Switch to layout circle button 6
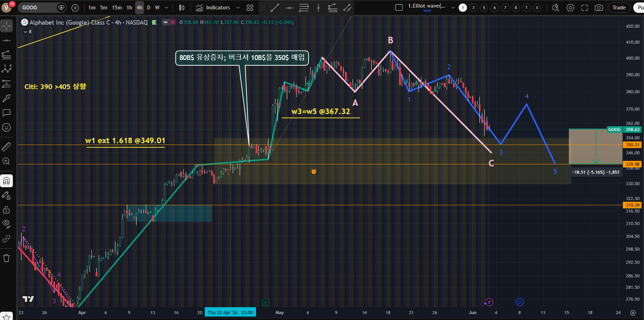Viewport: 644px width, 320px height. pos(495,8)
